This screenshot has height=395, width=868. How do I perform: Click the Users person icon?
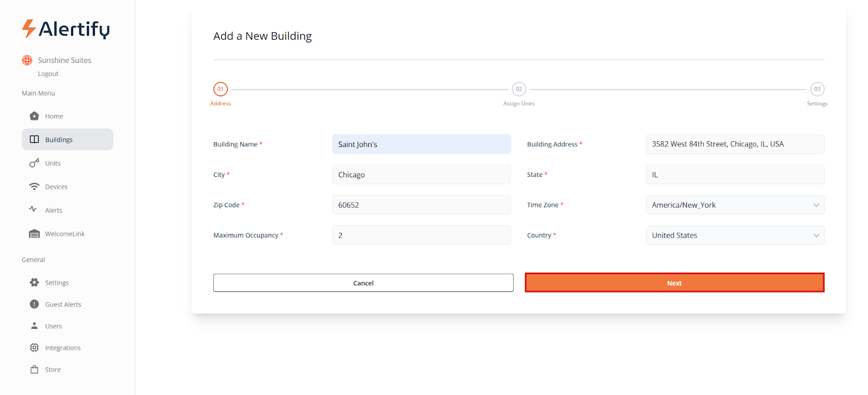click(34, 326)
